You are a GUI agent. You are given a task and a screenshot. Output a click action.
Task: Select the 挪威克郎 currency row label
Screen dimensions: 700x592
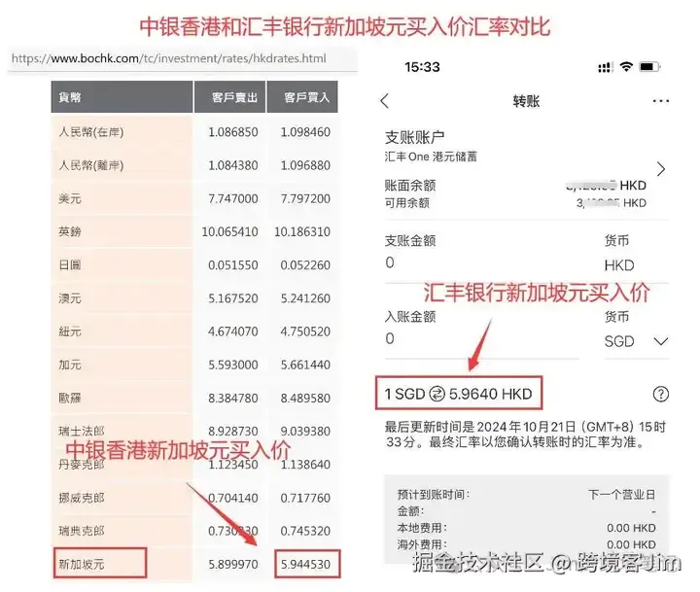tap(82, 498)
